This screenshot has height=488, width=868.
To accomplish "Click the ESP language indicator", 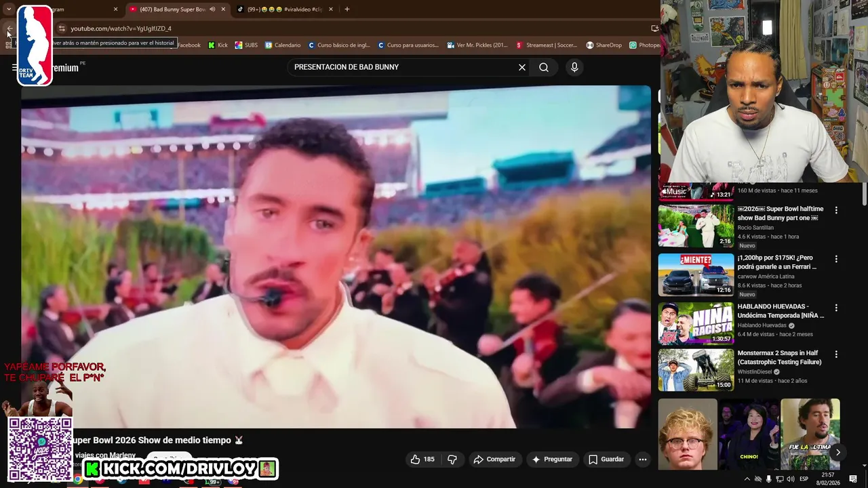I will tap(804, 479).
